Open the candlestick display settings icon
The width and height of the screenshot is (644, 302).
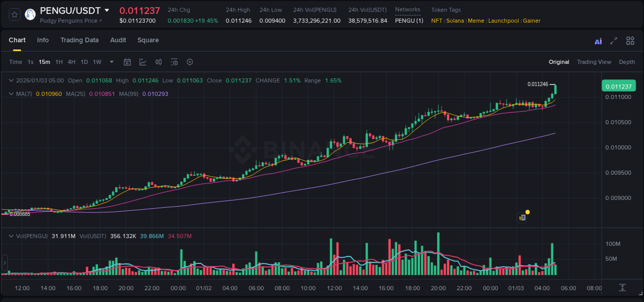coord(158,62)
